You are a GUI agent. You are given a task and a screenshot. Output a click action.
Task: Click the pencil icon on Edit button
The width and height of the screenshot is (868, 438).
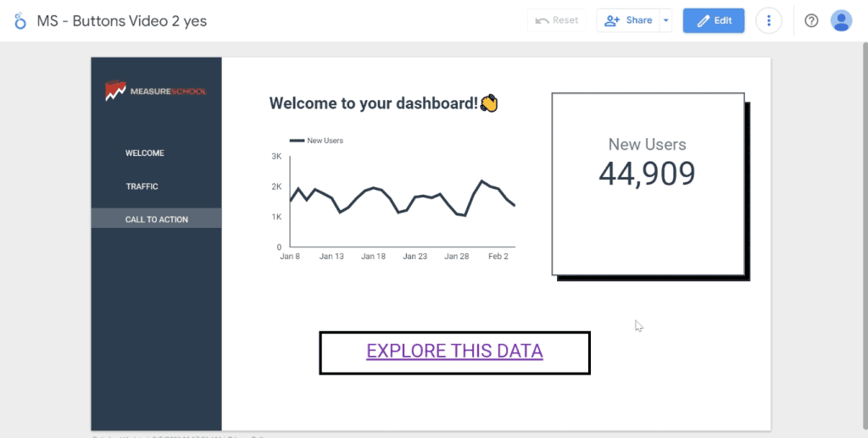coord(703,21)
